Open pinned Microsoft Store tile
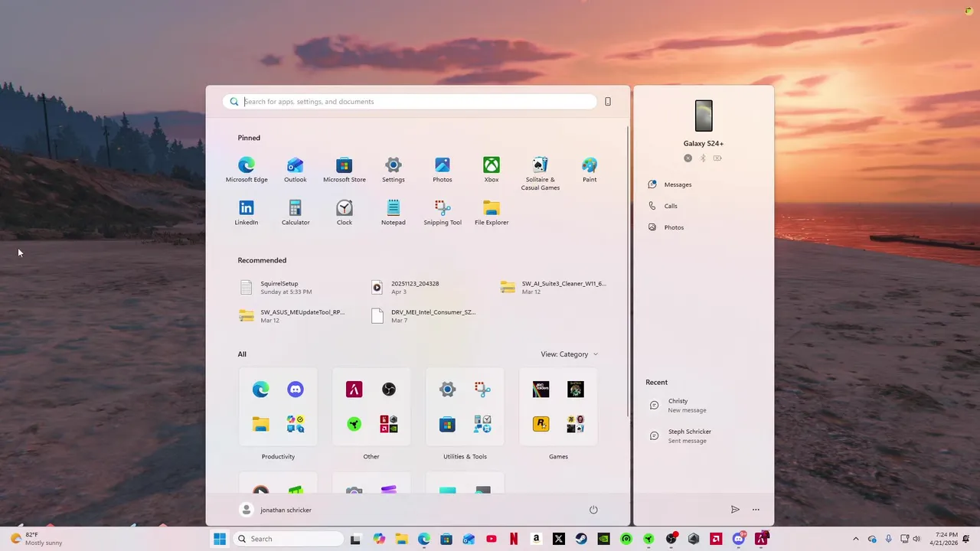Screen dimensions: 980x551 345,170
